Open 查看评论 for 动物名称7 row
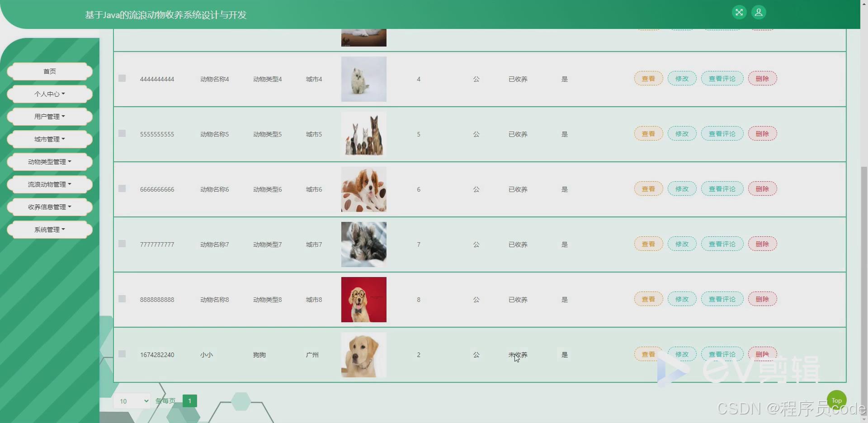Viewport: 868px width, 423px height. 722,244
